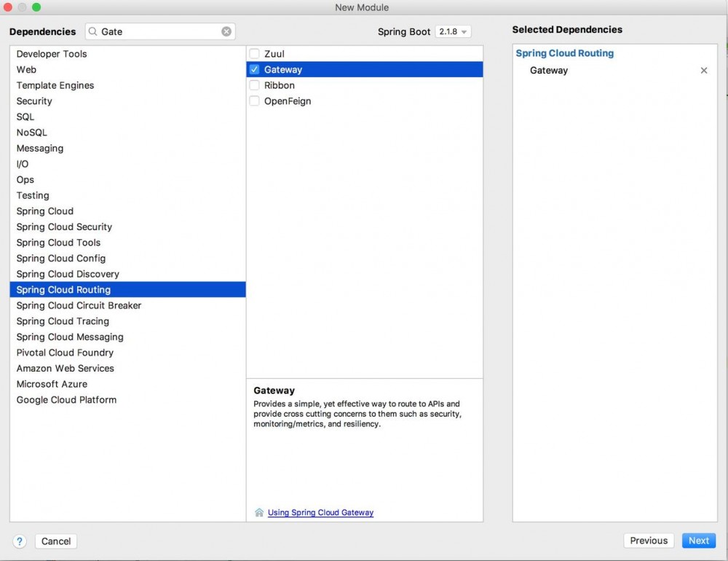Select the Testing category
This screenshot has height=561, width=728.
pos(127,195)
